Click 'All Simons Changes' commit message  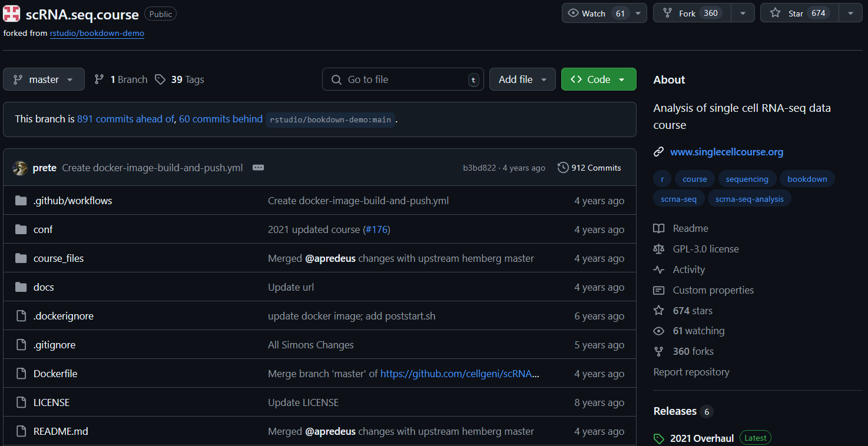click(311, 345)
